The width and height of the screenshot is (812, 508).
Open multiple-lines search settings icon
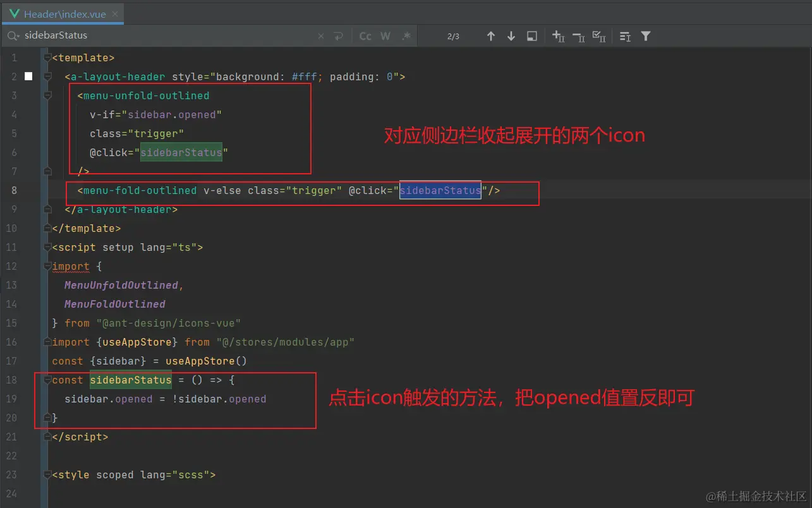point(625,37)
